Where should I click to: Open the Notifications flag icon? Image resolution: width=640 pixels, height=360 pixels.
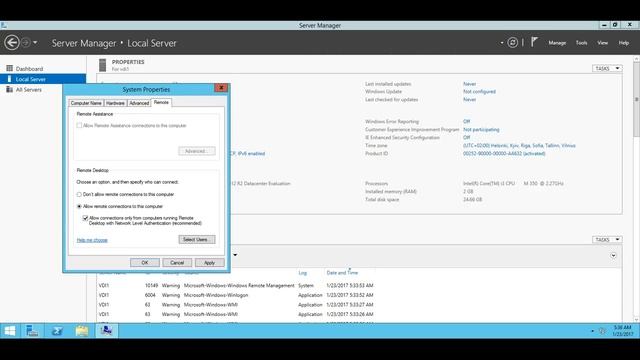[x=534, y=42]
